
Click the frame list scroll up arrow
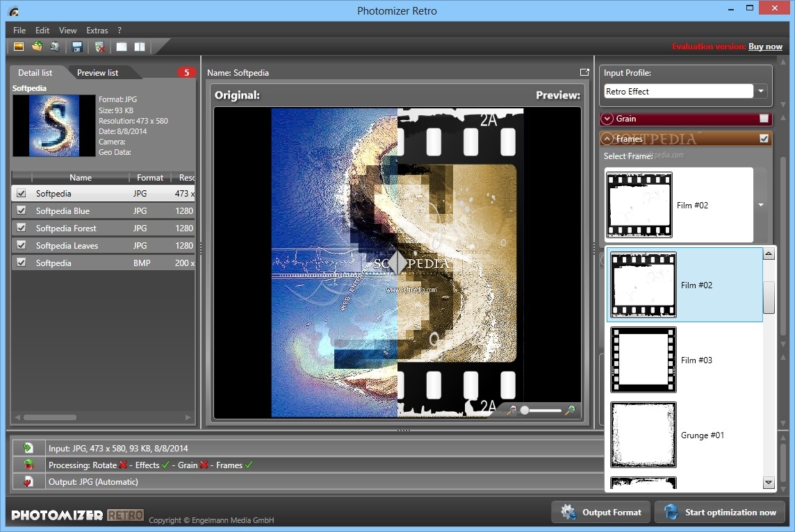[x=769, y=253]
